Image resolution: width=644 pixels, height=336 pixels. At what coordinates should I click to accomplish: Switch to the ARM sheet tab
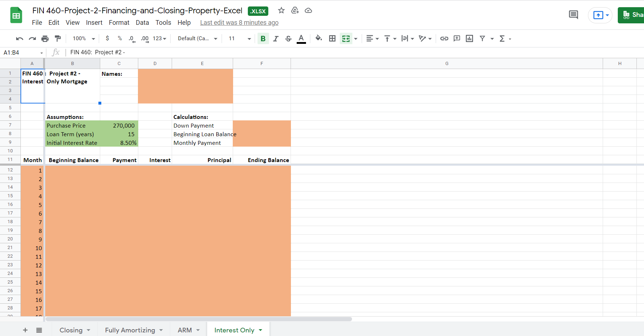click(189, 330)
